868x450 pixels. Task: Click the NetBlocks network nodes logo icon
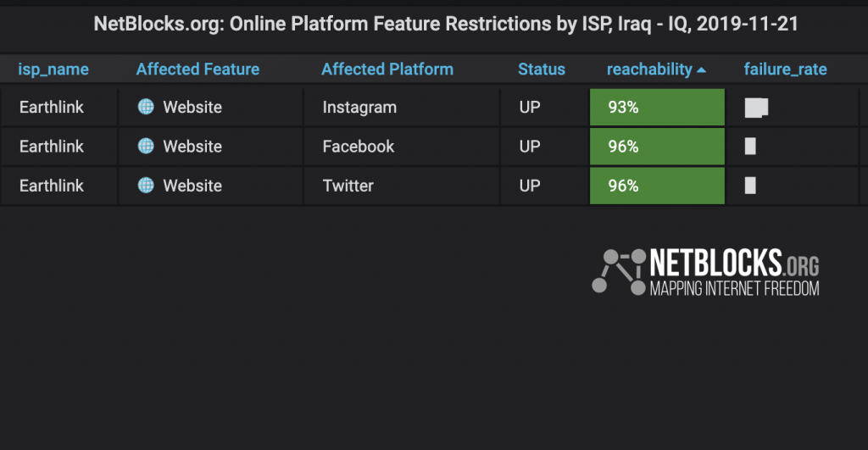point(618,271)
